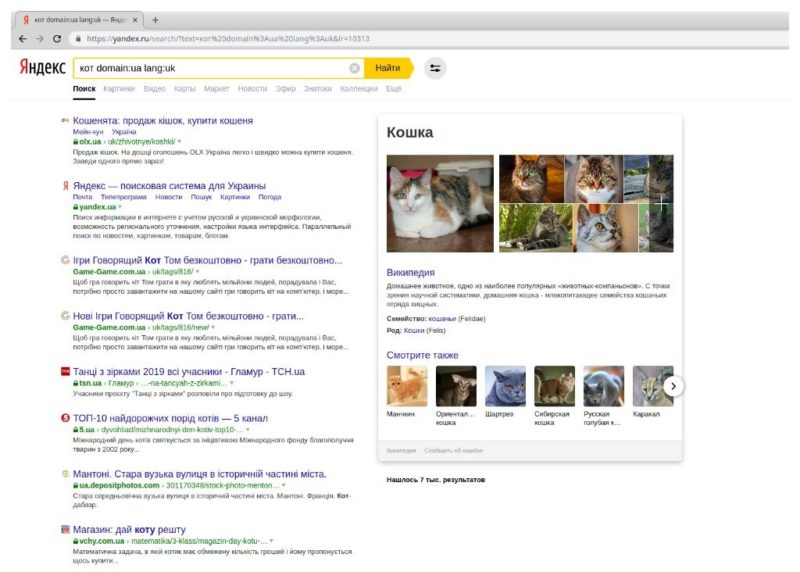Open Яндекс — поисковая система для Украины
Image resolution: width=800 pixels, height=572 pixels.
click(169, 186)
